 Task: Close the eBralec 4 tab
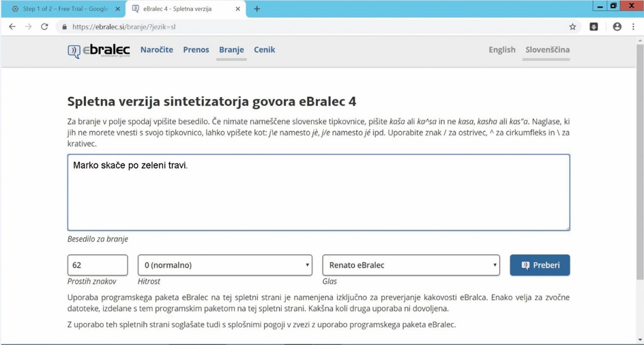pos(238,9)
